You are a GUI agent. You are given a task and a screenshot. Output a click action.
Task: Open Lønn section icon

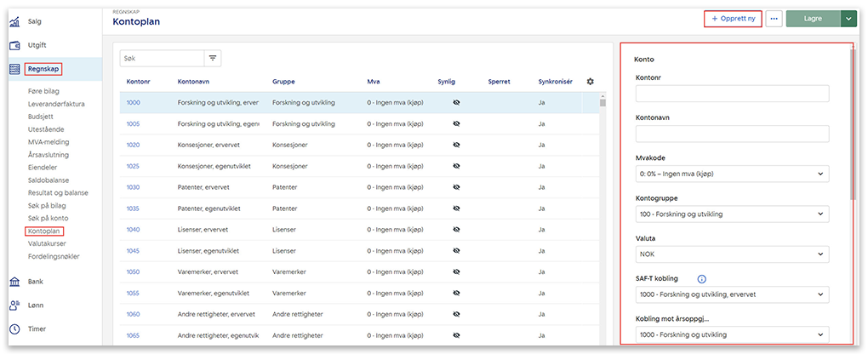click(14, 305)
